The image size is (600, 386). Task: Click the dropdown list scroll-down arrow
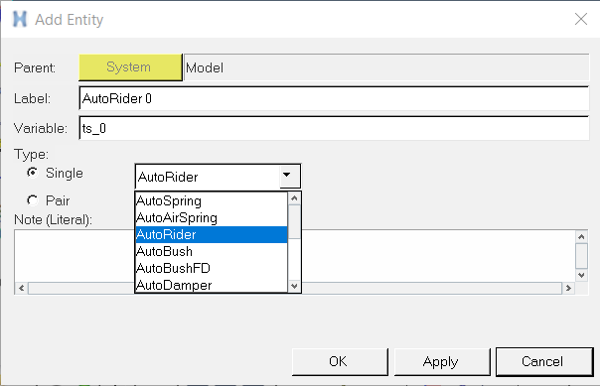(x=294, y=286)
